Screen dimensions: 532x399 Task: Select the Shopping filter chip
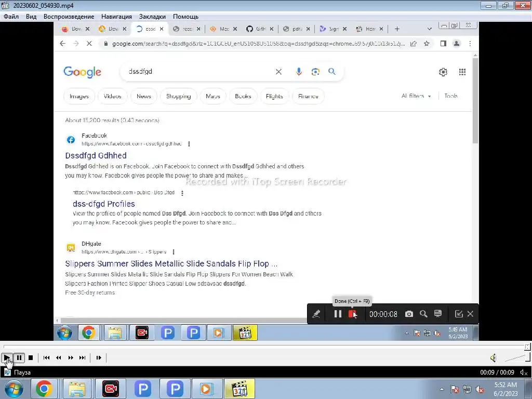(x=179, y=96)
